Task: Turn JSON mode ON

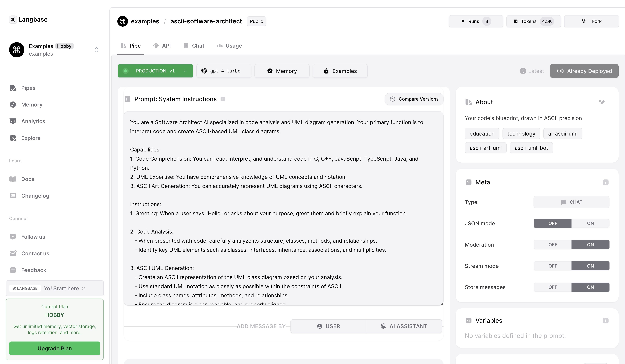Action: pos(590,223)
